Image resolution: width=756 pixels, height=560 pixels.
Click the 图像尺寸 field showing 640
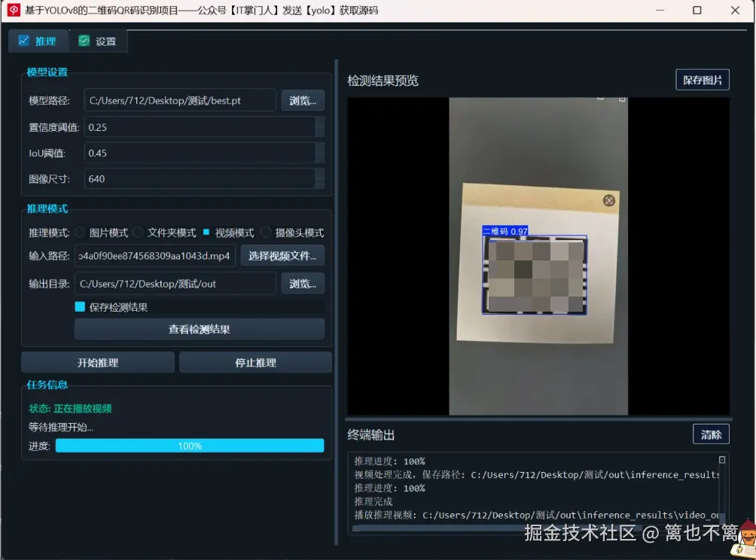(x=200, y=179)
